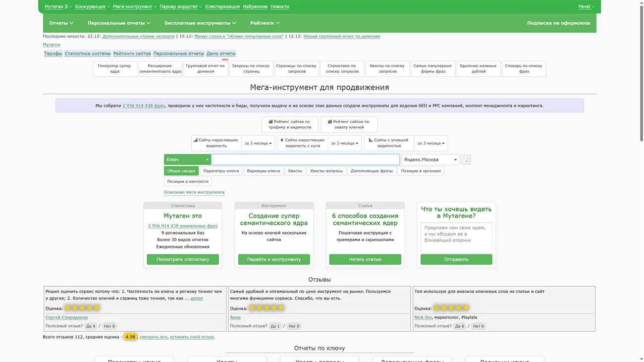Vote 'Нет 0' on Анна's review
Screen dimensions: 644x362
pos(294,326)
